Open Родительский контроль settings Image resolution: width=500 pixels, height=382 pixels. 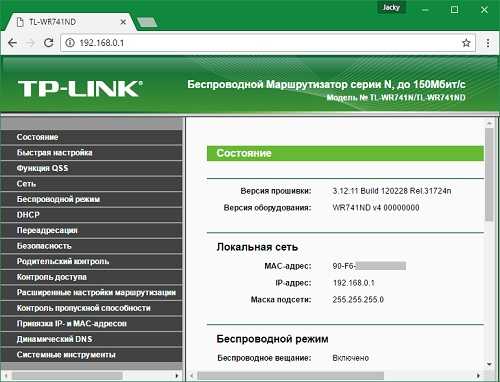[91, 261]
